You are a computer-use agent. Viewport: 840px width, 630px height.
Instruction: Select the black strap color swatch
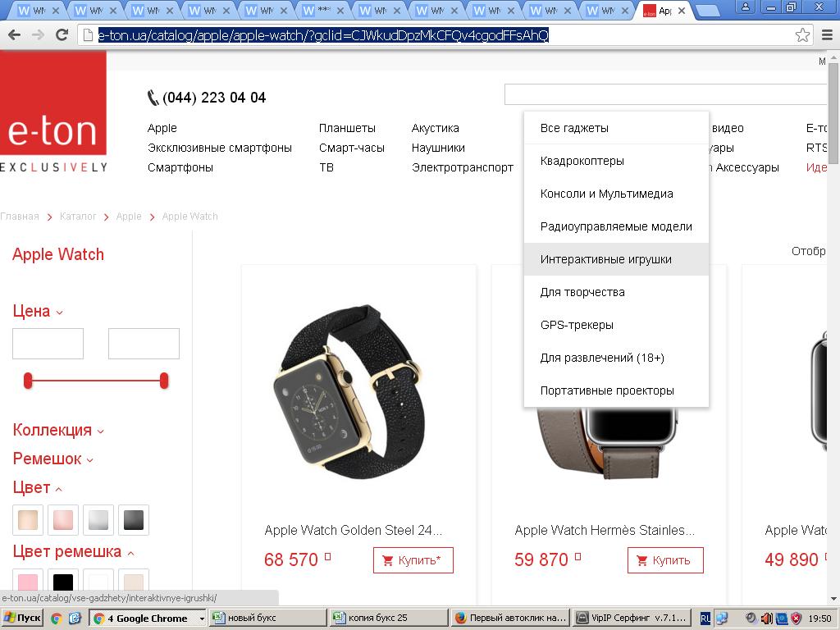[63, 580]
